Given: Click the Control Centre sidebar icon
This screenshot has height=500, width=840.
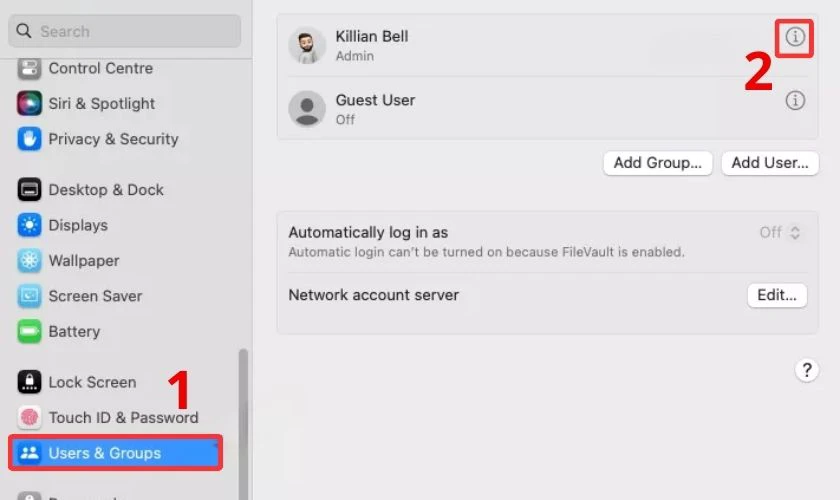Looking at the screenshot, I should (x=29, y=69).
